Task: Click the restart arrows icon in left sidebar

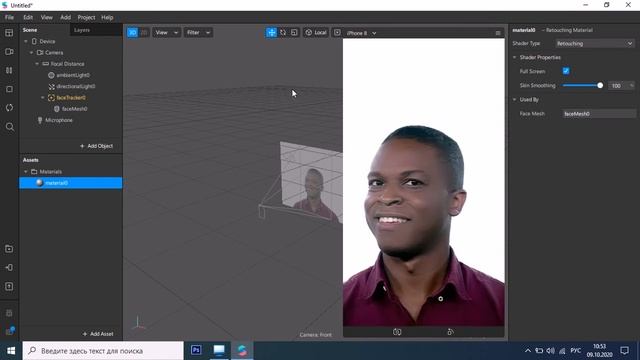Action: (x=9, y=108)
